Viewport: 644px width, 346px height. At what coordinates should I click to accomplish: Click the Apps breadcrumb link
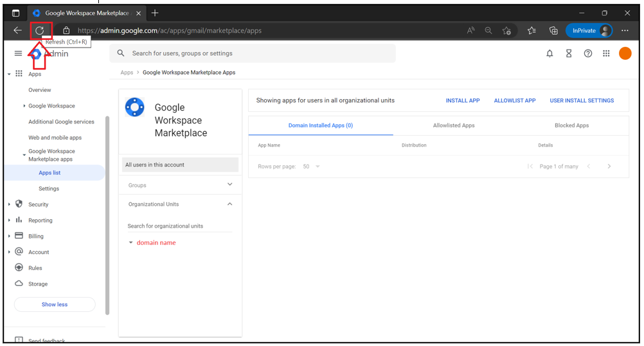click(x=127, y=72)
